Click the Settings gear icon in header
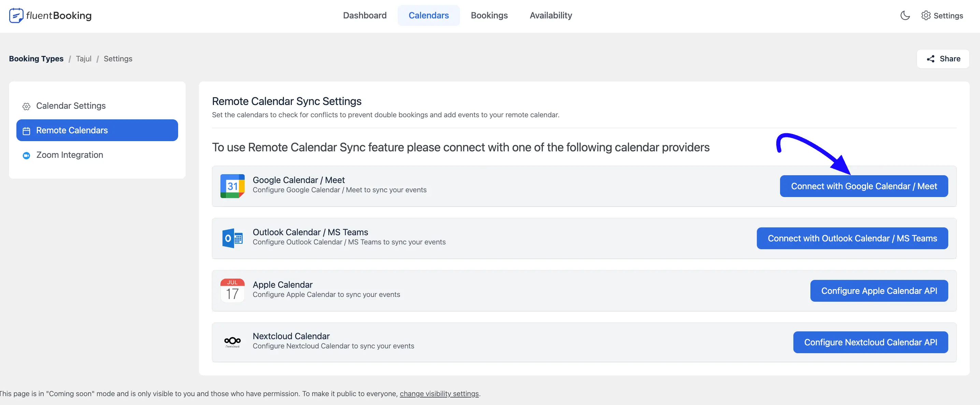The image size is (980, 405). pos(926,16)
